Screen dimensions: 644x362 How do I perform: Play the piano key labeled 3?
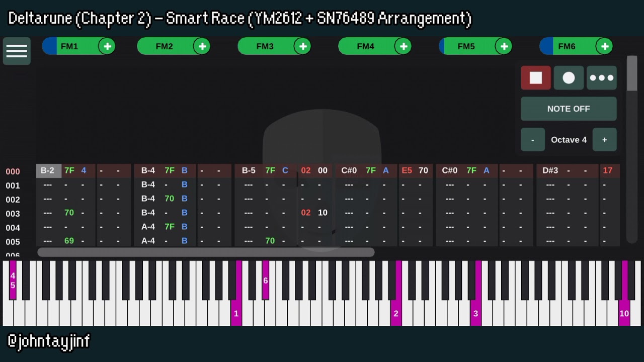click(475, 314)
